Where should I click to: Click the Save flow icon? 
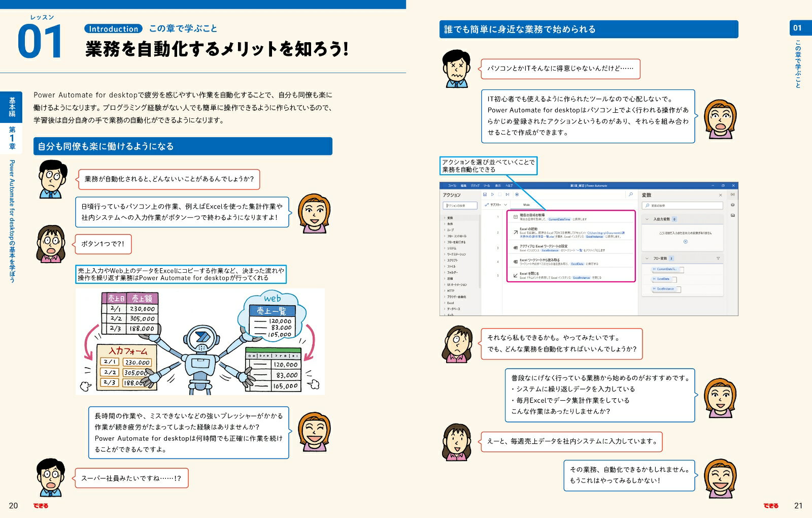[x=485, y=195]
